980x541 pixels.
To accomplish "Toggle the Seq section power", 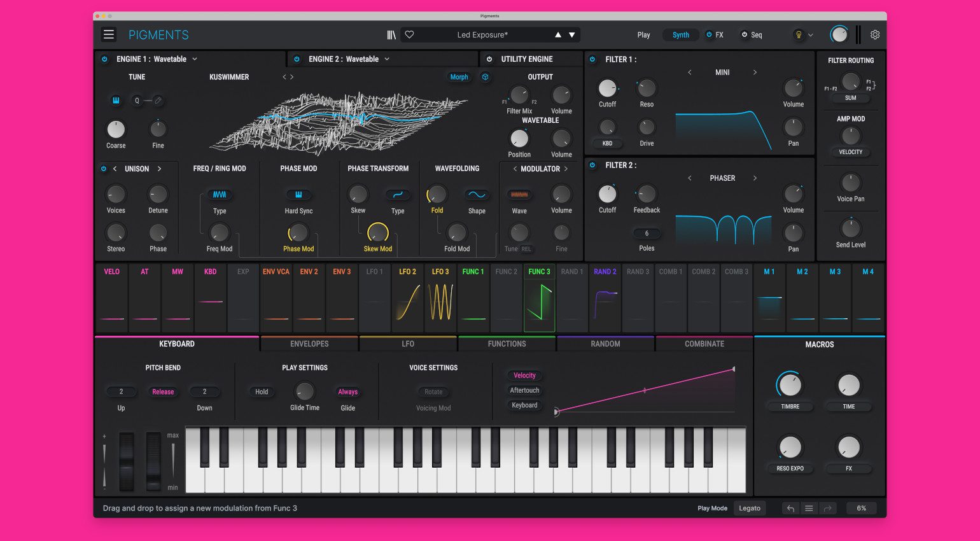I will pos(745,35).
